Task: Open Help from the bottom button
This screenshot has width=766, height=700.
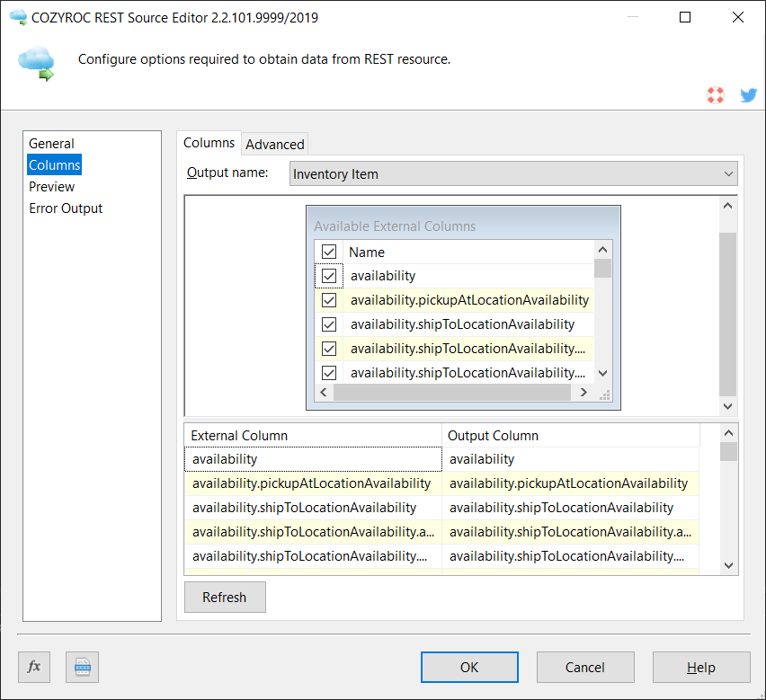Action: (701, 668)
